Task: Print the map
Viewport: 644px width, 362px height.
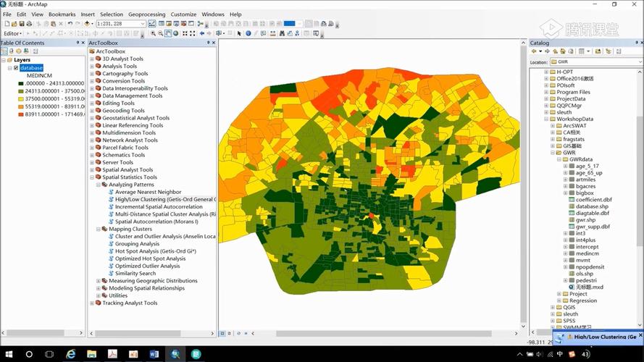Action: tap(29, 24)
